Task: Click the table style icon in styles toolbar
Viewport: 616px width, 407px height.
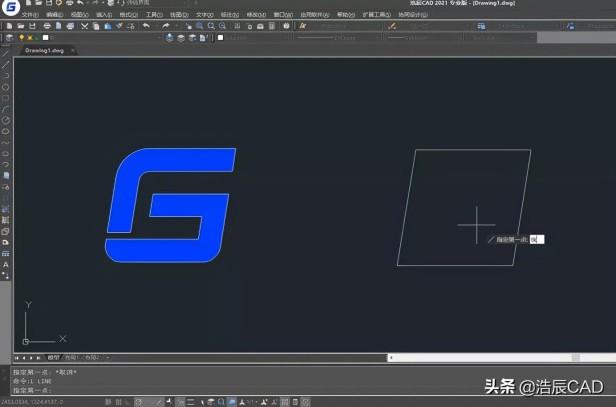Action: [x=481, y=26]
